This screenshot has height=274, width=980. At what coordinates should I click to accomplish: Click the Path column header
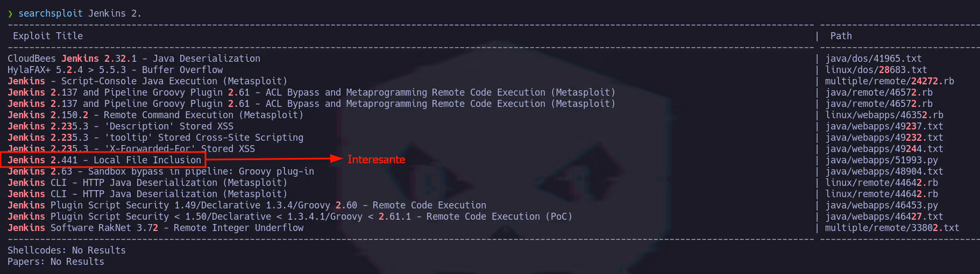click(841, 36)
